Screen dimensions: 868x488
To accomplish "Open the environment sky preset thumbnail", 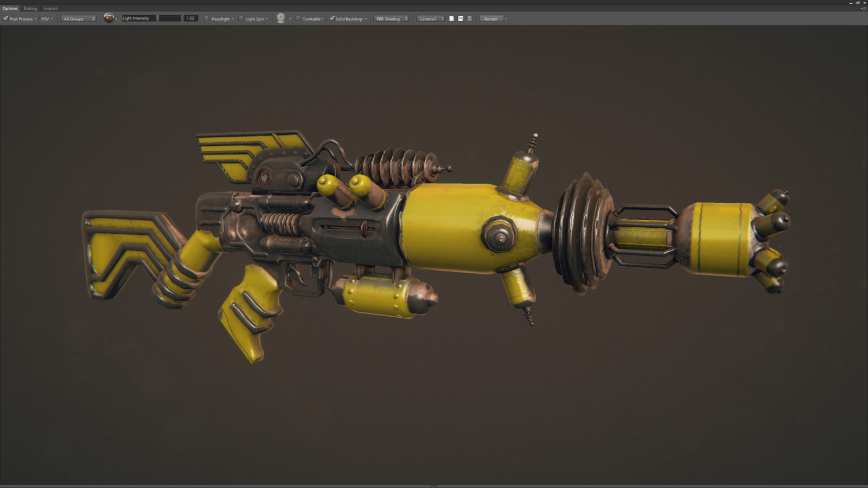I will (x=109, y=18).
